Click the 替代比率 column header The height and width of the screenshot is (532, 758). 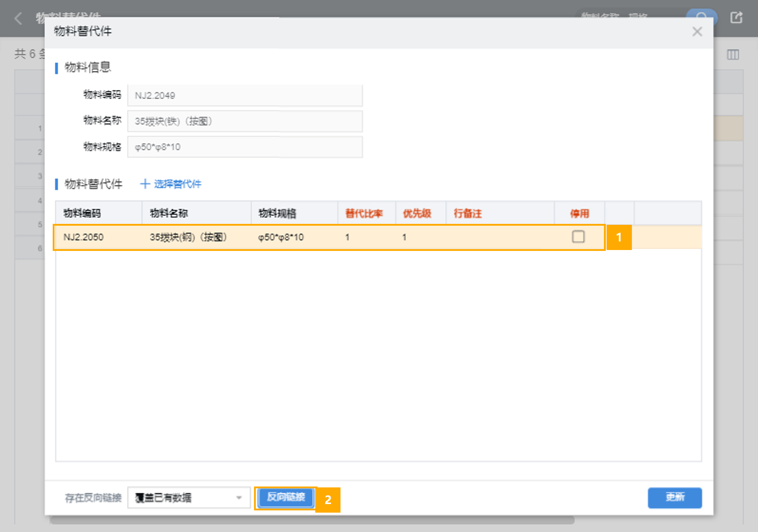pos(367,213)
